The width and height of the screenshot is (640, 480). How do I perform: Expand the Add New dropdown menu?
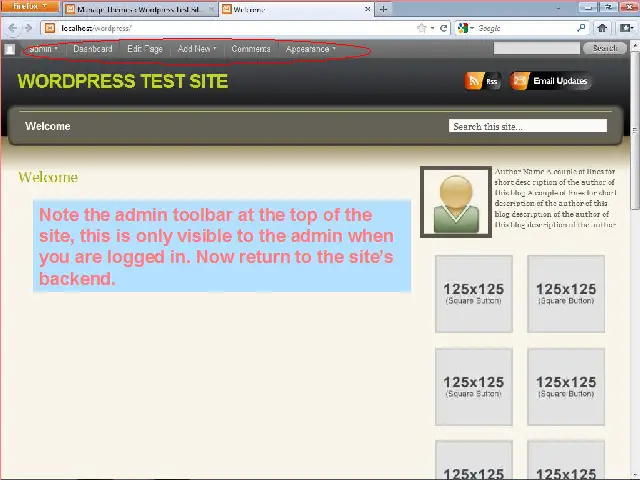(196, 49)
